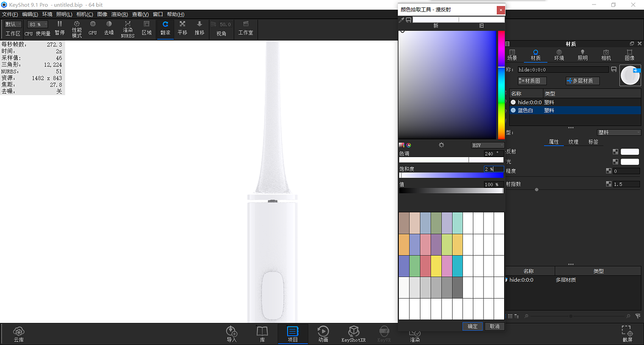The height and width of the screenshot is (345, 644).
Task: Toggle the Denoise (去噪) option
Action: (109, 28)
